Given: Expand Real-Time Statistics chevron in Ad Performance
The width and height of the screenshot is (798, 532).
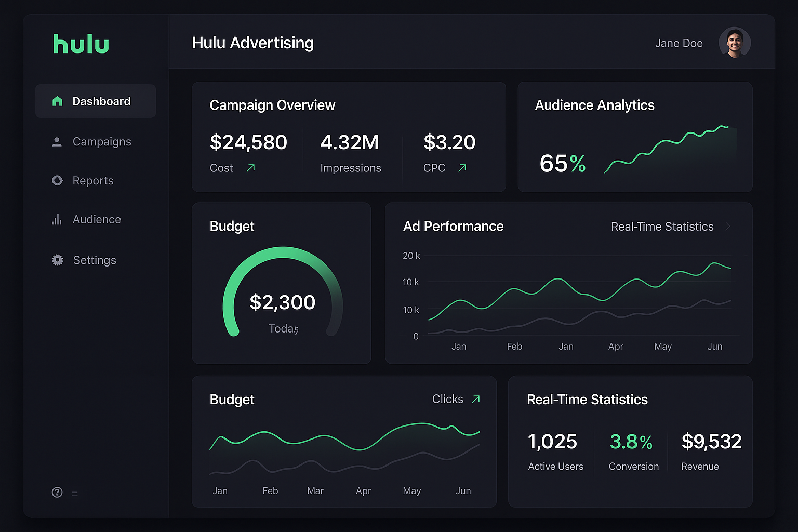Looking at the screenshot, I should click(728, 227).
